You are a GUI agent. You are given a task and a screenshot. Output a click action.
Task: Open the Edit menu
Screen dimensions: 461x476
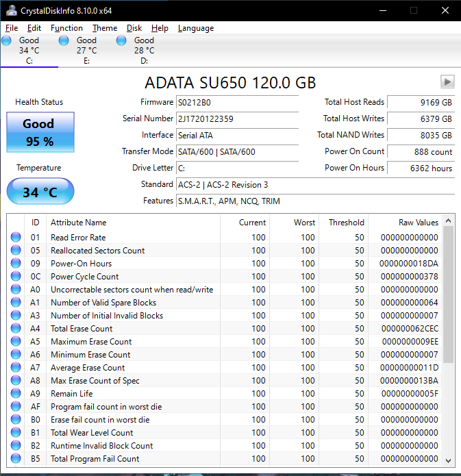coord(34,28)
